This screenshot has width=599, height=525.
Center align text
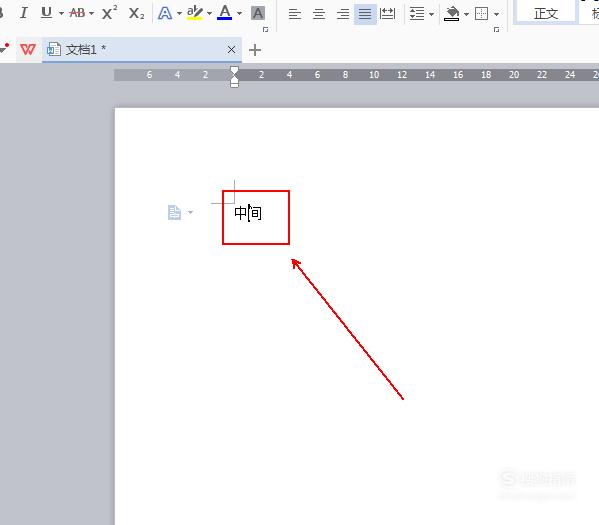click(319, 14)
